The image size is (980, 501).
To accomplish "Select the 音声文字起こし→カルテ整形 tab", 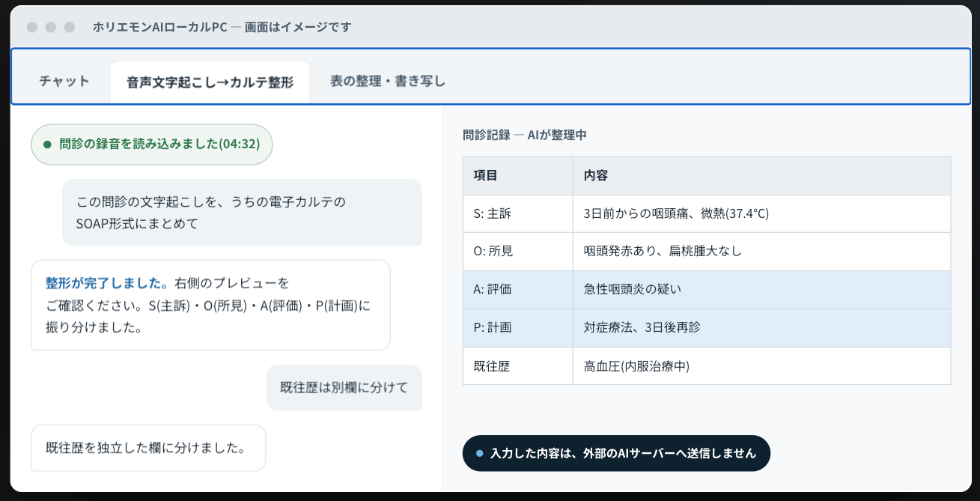I will pyautogui.click(x=210, y=82).
